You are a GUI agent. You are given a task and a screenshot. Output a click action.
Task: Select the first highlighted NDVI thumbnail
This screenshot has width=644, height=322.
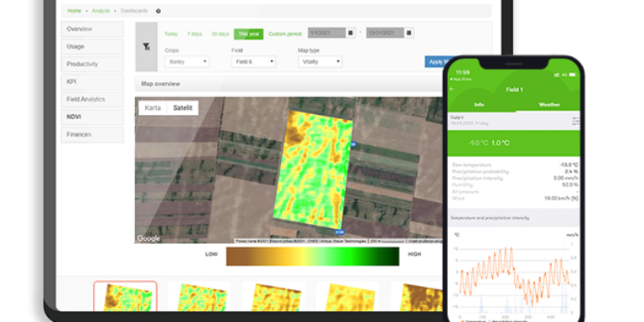[x=125, y=296]
